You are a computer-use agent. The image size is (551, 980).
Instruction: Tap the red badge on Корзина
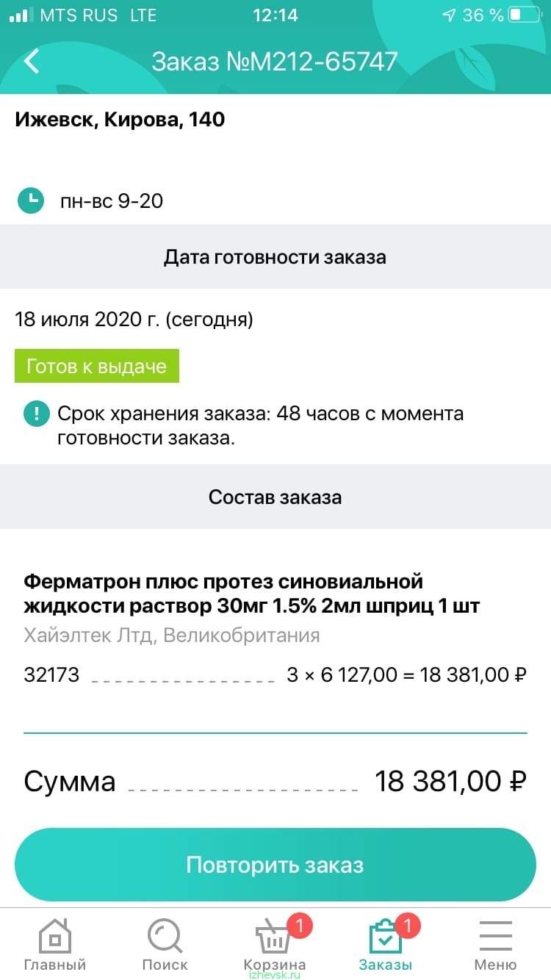click(299, 925)
